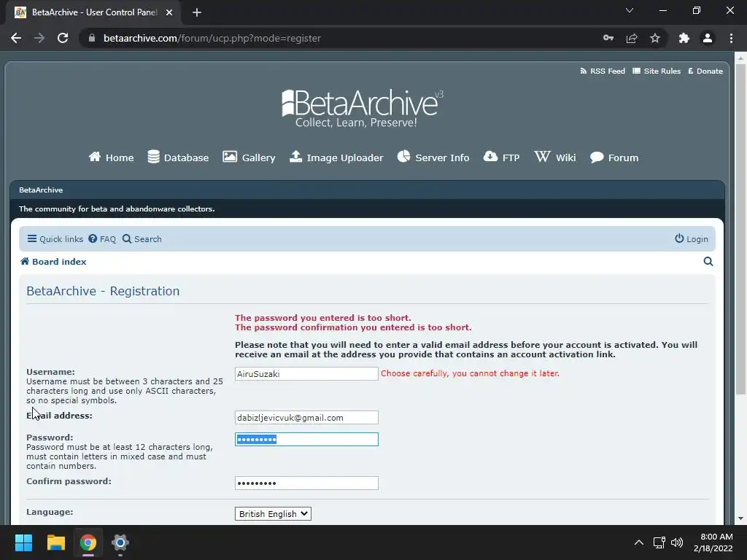Open the Extensions puzzle icon
This screenshot has height=560, width=747.
click(684, 38)
